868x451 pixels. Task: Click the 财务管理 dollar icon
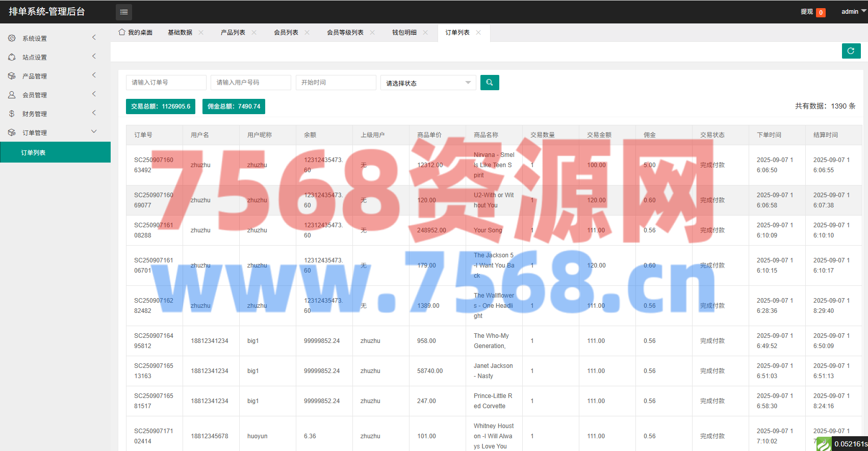(x=12, y=114)
